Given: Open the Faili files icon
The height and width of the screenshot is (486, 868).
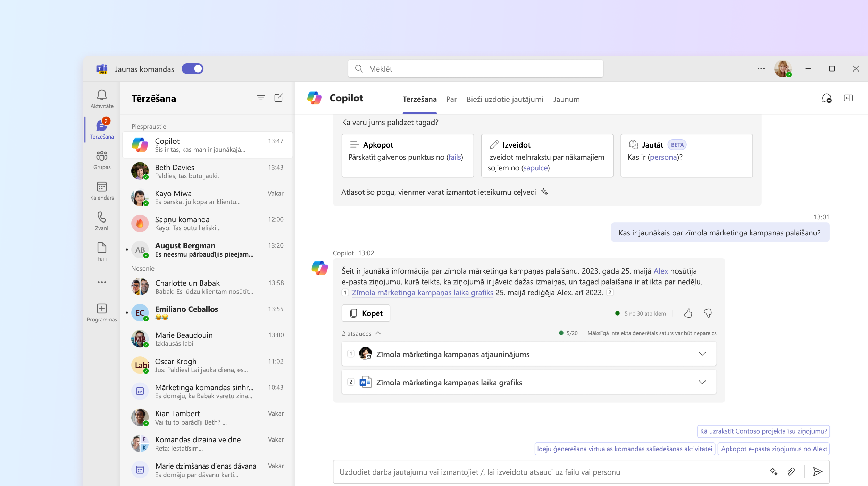Looking at the screenshot, I should click(102, 248).
